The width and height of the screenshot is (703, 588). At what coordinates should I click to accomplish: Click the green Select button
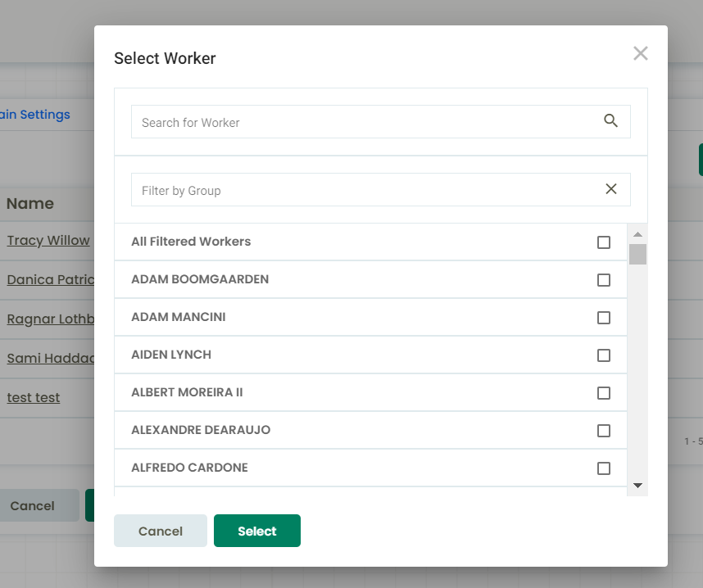tap(257, 531)
